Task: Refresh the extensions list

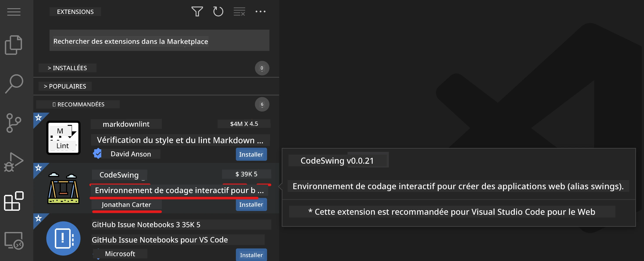Action: [218, 11]
